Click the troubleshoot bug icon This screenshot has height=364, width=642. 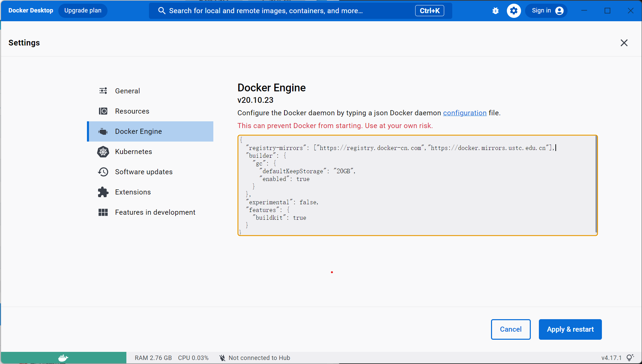[x=495, y=11]
